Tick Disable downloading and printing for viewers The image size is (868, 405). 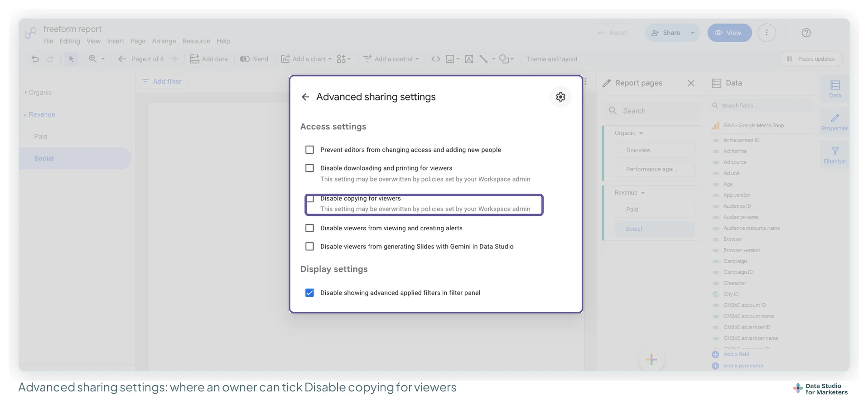309,168
